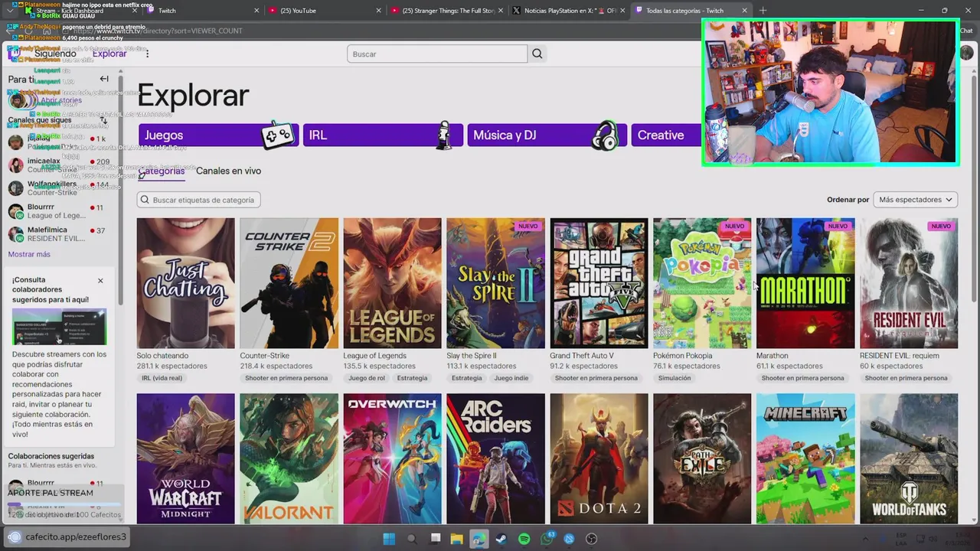The width and height of the screenshot is (980, 551).
Task: Click the Juego indie tag
Action: 511,378
